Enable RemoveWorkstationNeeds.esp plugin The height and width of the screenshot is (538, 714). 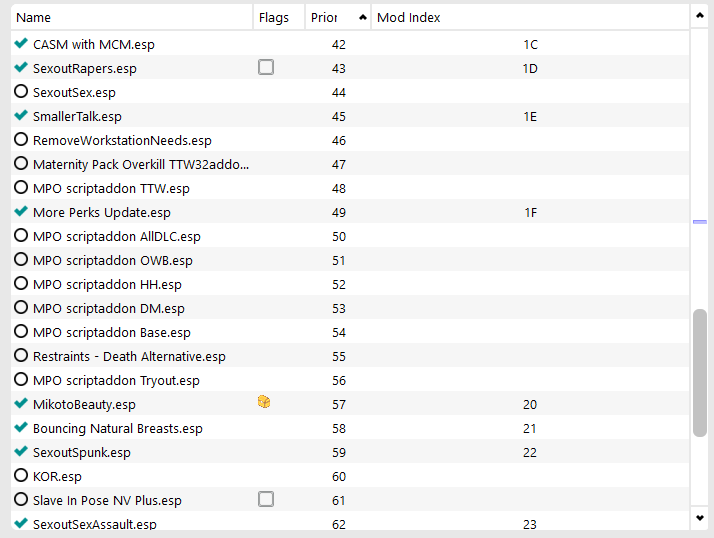click(x=21, y=139)
